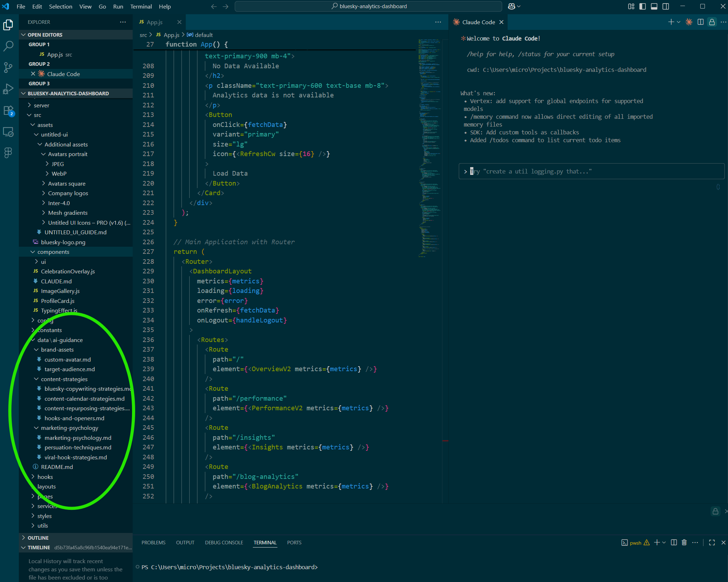Open the Source Control view
Image resolution: width=728 pixels, height=582 pixels.
click(x=8, y=67)
